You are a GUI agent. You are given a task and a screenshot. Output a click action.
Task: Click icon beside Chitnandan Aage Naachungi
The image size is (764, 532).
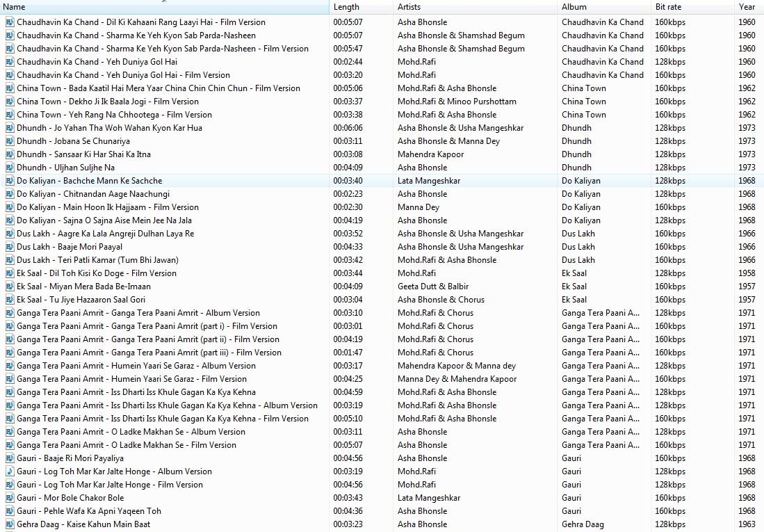tap(10, 193)
